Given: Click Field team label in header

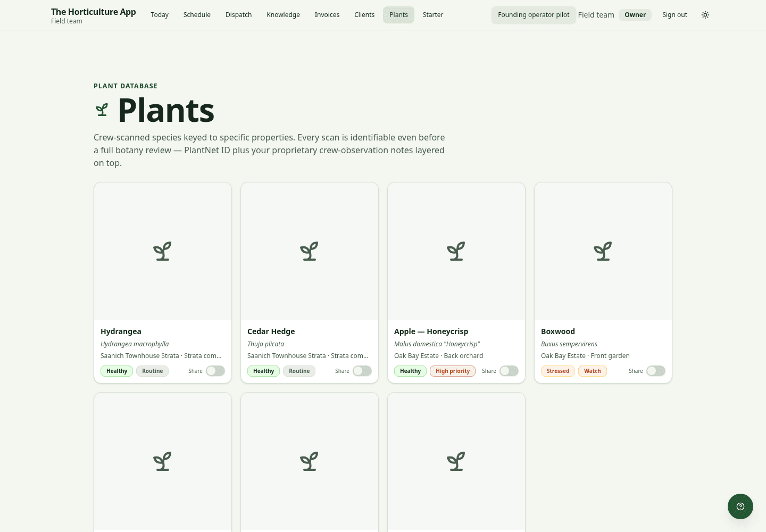Looking at the screenshot, I should [x=596, y=15].
